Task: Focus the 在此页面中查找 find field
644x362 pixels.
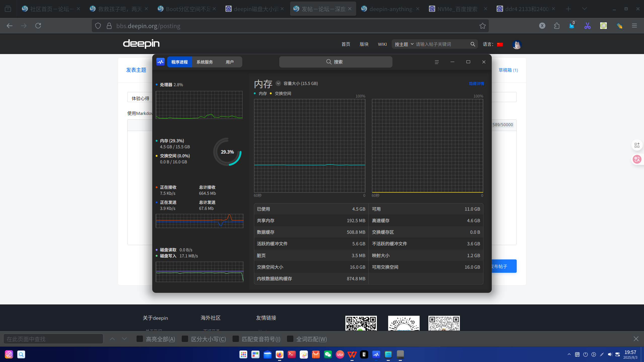Action: (x=53, y=339)
